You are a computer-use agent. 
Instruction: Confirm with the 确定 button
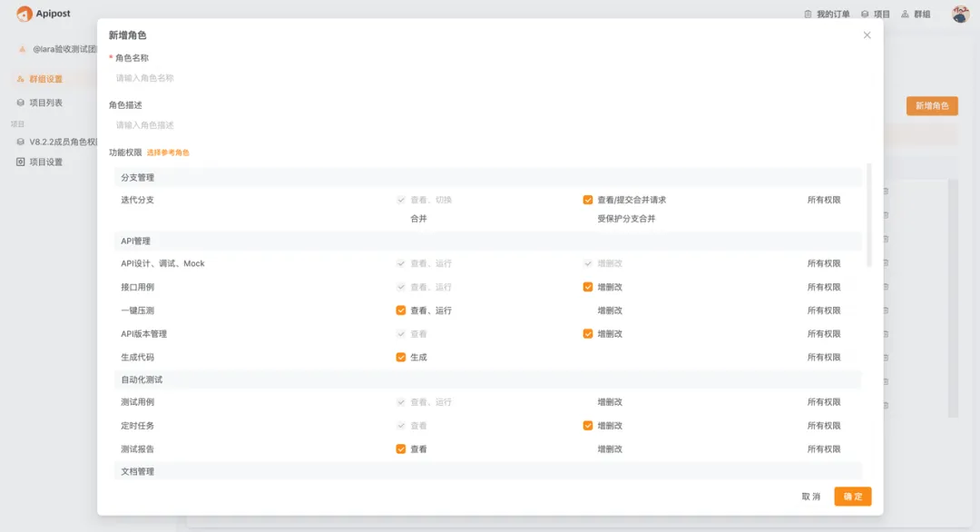point(852,497)
